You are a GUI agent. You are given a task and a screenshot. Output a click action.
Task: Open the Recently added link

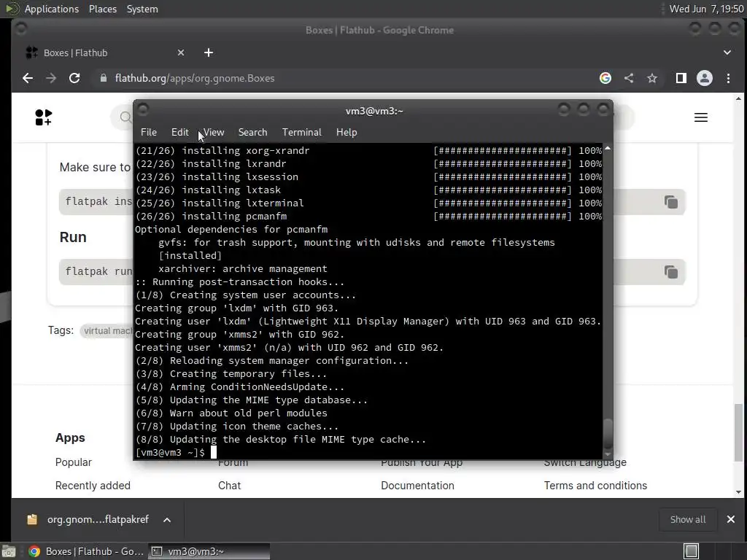(93, 485)
